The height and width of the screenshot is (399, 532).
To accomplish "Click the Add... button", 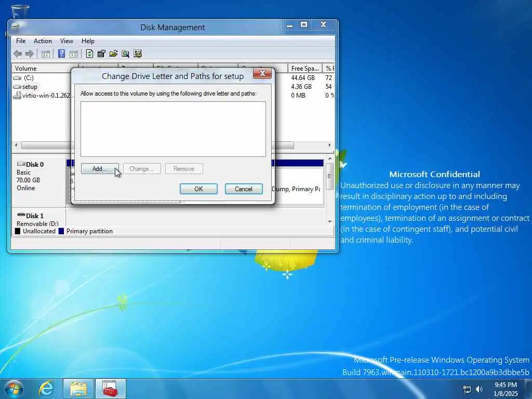I will point(100,169).
